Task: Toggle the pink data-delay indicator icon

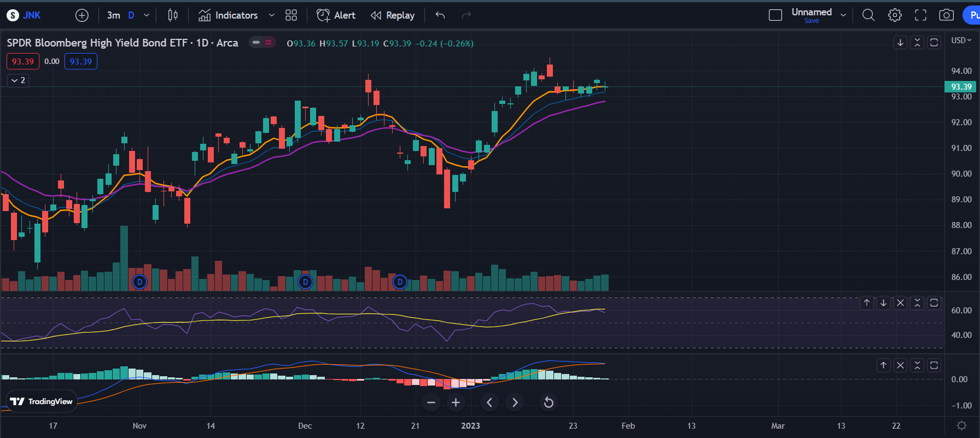Action: (269, 42)
